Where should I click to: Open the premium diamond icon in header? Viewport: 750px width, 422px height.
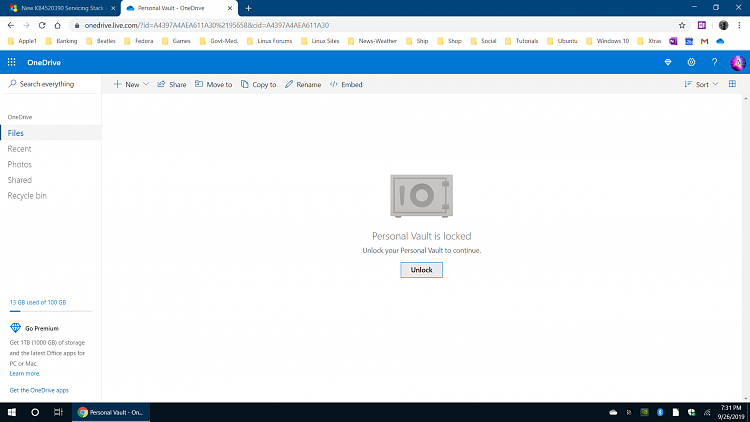[x=668, y=62]
